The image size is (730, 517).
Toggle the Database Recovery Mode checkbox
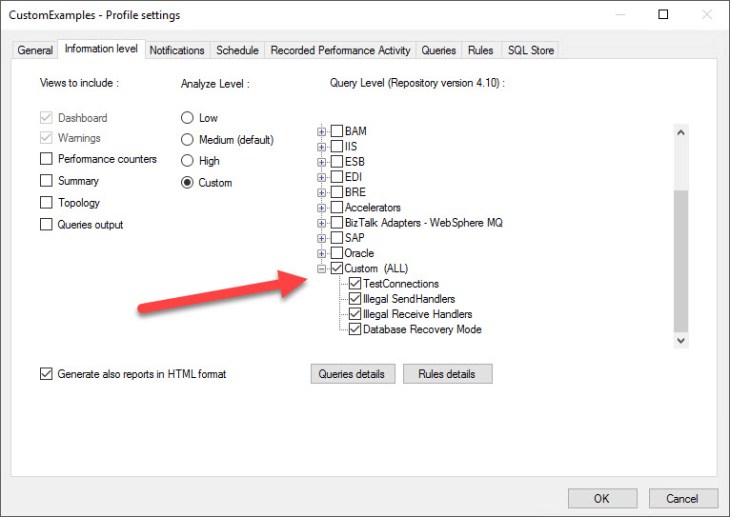(x=355, y=329)
